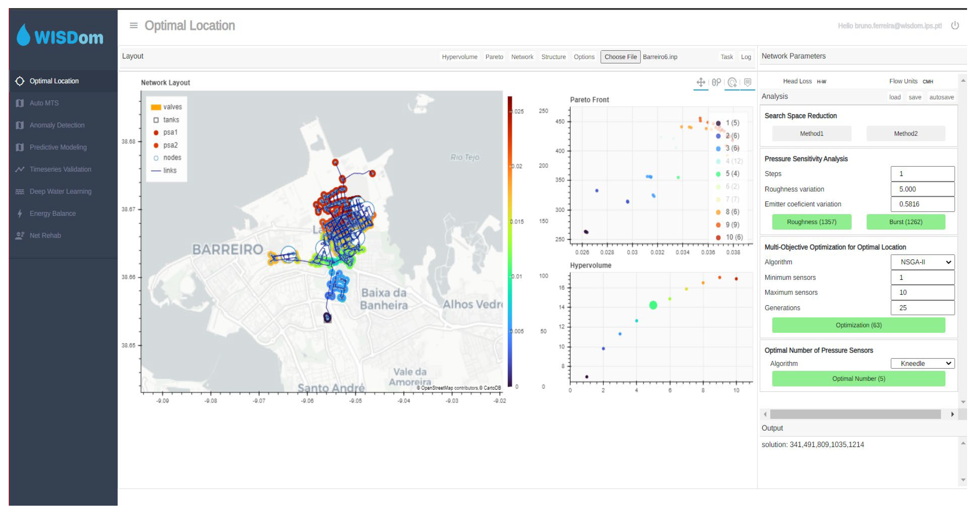This screenshot has height=512, width=980.
Task: Open the NSGA-II algorithm dropdown
Action: 922,262
